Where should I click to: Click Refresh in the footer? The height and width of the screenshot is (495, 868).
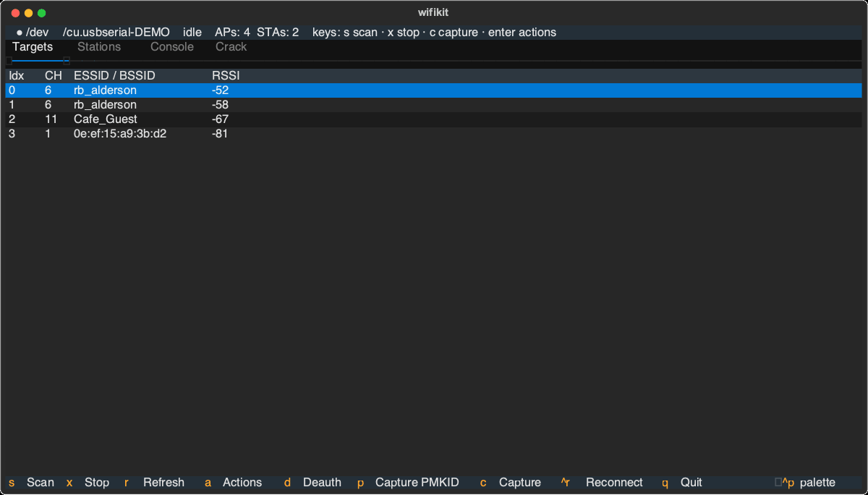pyautogui.click(x=154, y=482)
